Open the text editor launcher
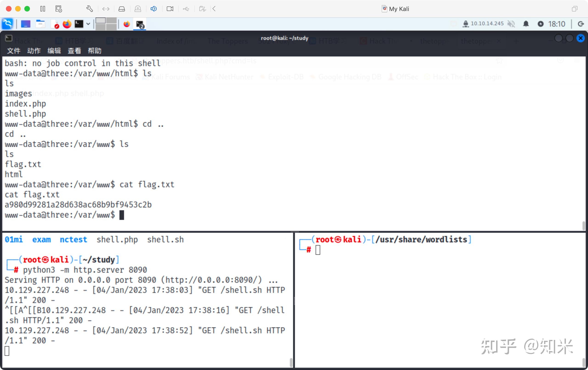588x370 pixels. click(x=55, y=24)
